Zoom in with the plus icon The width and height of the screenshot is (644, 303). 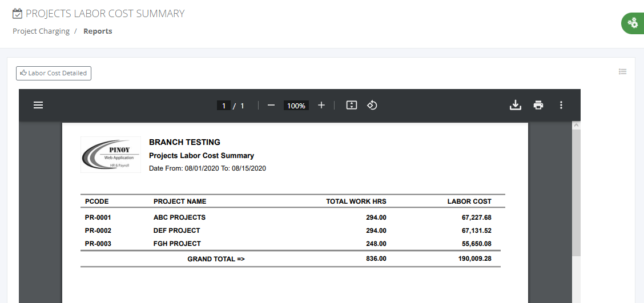pyautogui.click(x=321, y=106)
